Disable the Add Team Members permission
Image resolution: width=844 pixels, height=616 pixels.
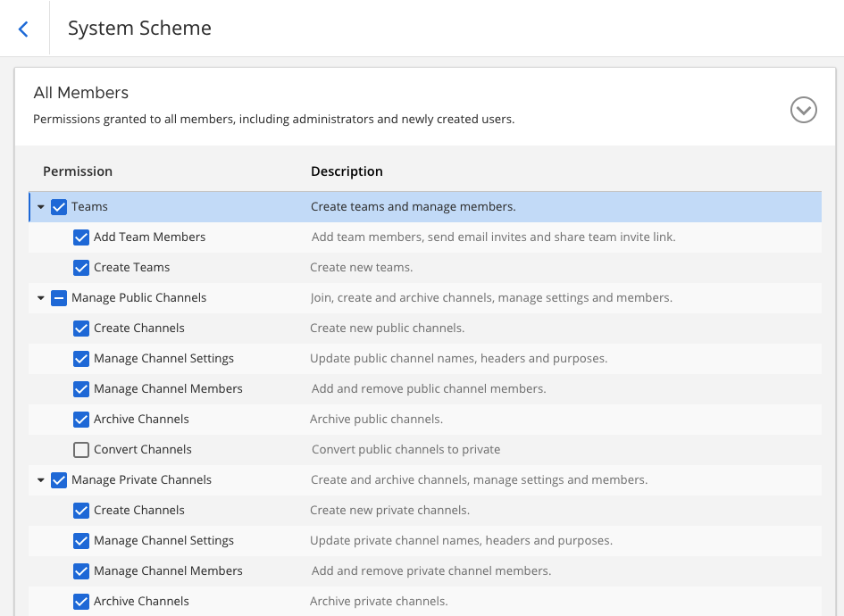[81, 237]
